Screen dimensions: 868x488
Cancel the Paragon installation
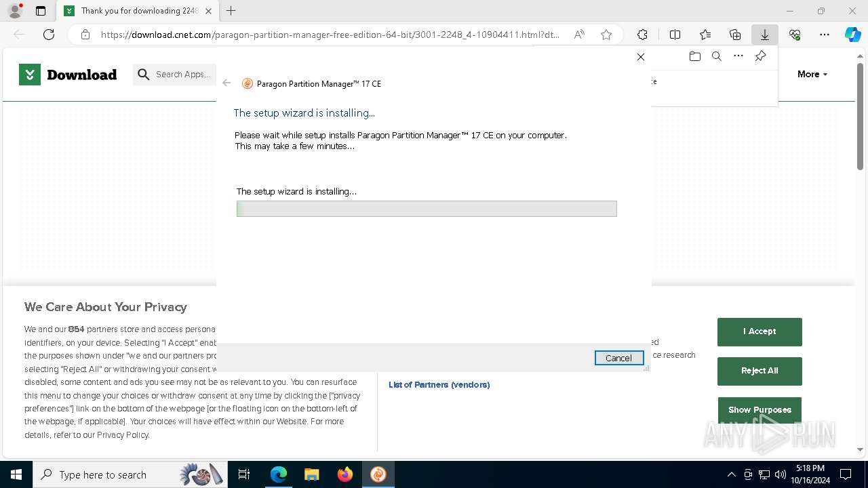coord(618,358)
